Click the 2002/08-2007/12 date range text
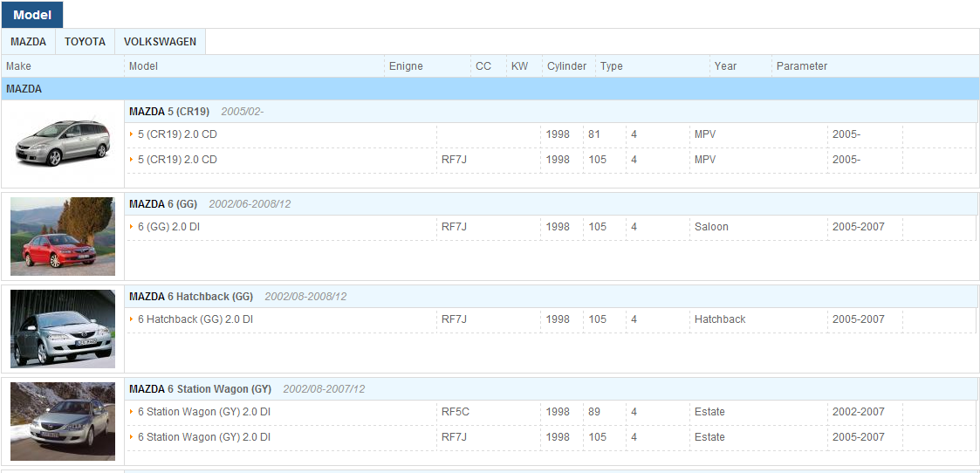Viewport: 980px width, 473px height. (x=325, y=388)
